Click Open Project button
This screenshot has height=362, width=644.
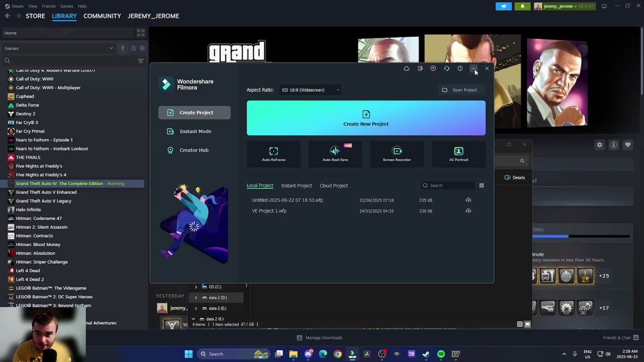459,90
